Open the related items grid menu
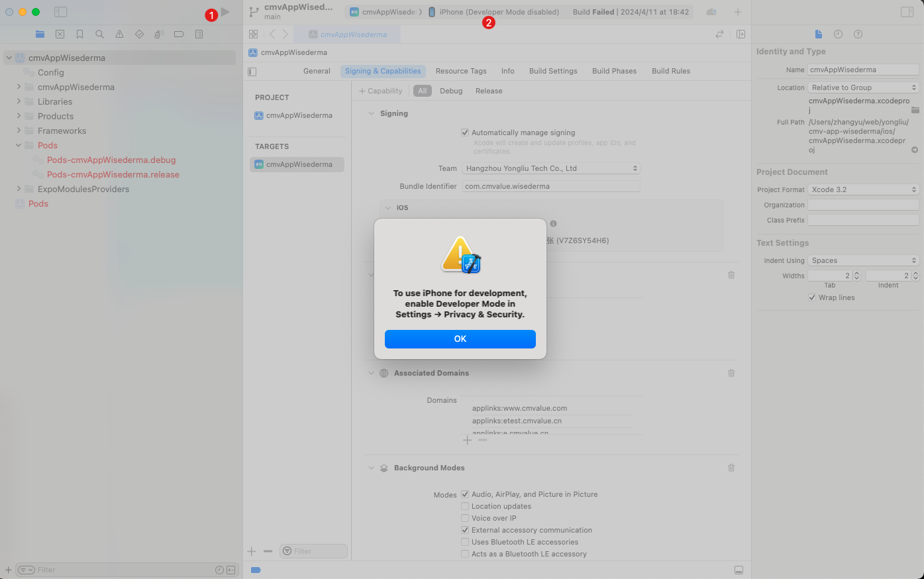 coord(253,34)
